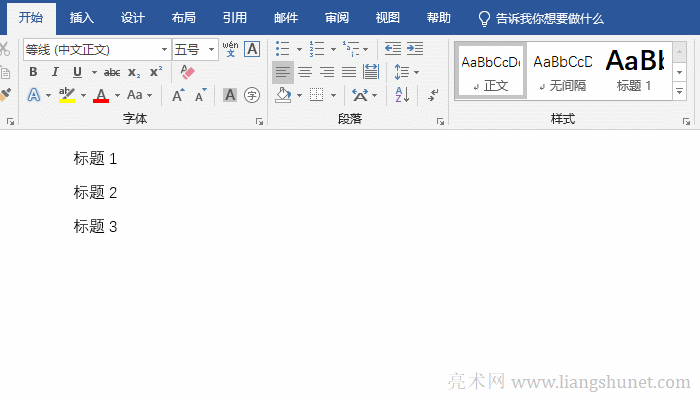Apply character border

click(252, 49)
